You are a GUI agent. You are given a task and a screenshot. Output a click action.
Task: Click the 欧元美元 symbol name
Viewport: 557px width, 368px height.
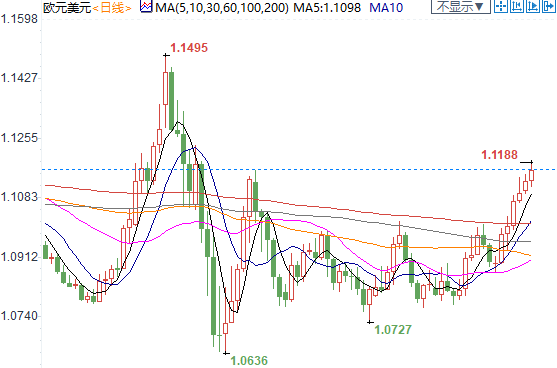click(67, 7)
